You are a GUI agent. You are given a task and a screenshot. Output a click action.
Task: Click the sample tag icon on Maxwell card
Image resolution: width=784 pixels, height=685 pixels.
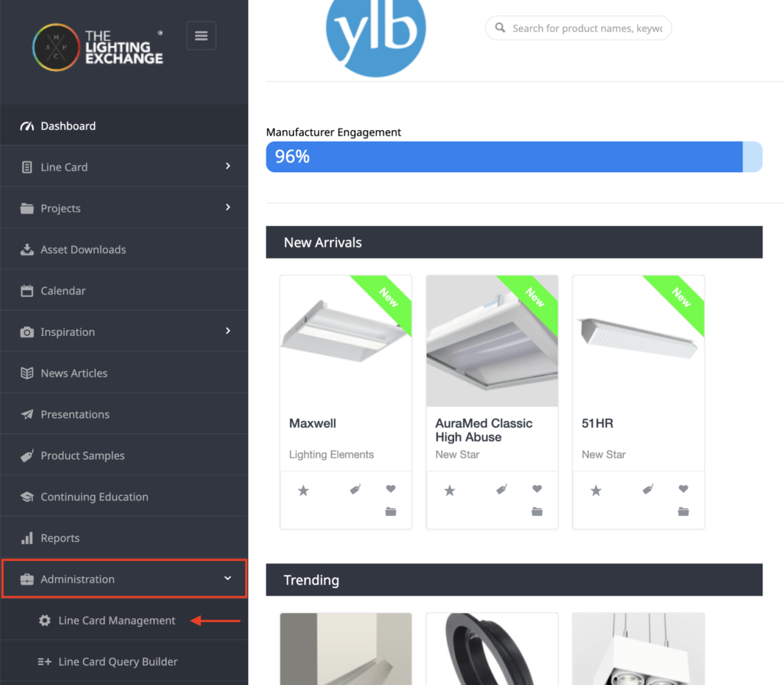[355, 489]
